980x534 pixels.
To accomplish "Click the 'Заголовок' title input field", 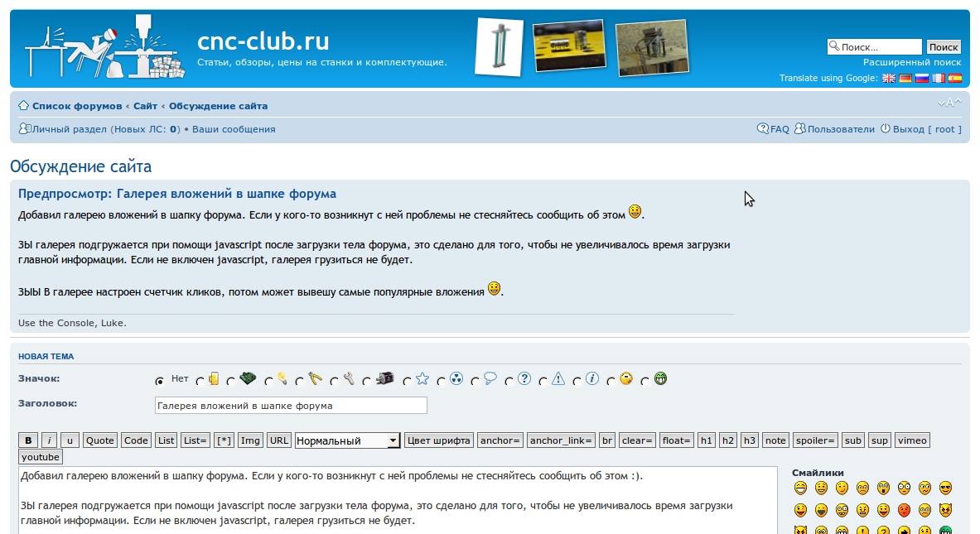I will (x=291, y=406).
